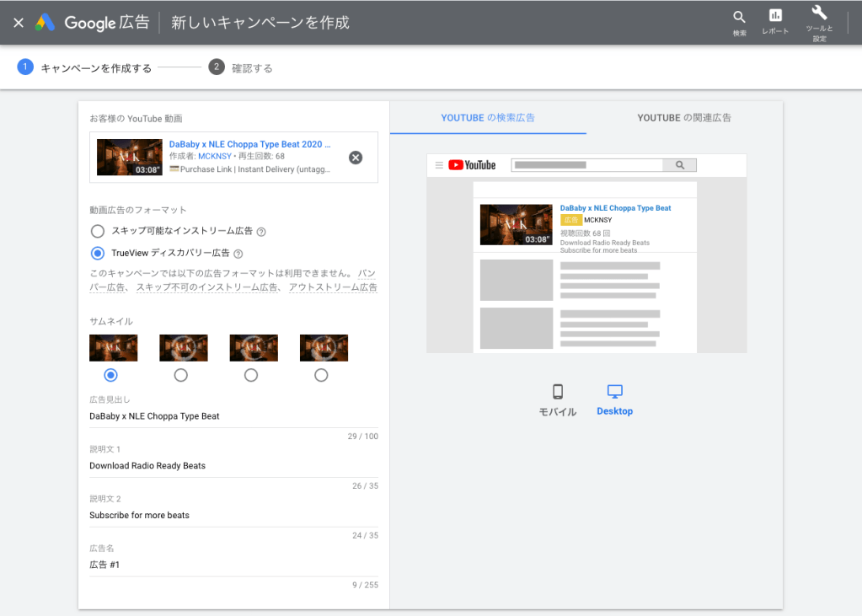This screenshot has width=862, height=616.
Task: Click the ad headline (広告見出し) text field
Action: (233, 416)
